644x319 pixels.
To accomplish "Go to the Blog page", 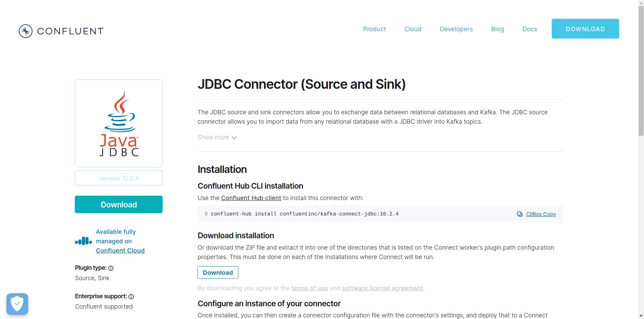I will point(497,29).
